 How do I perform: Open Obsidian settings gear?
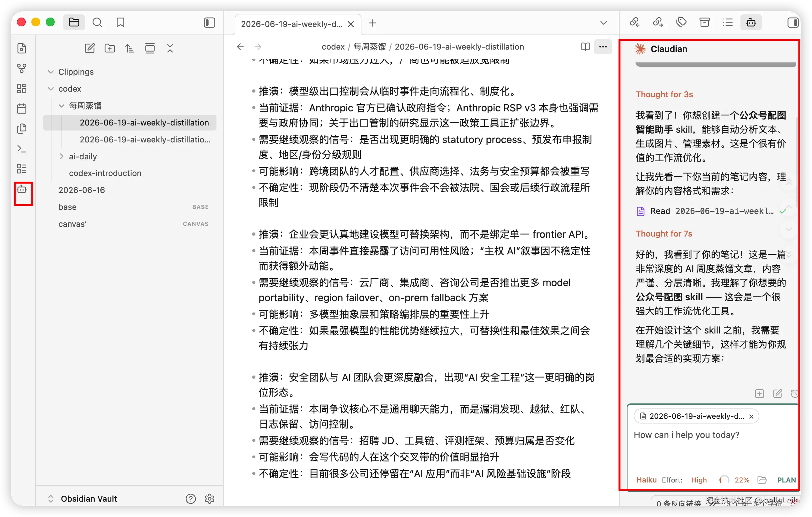210,499
